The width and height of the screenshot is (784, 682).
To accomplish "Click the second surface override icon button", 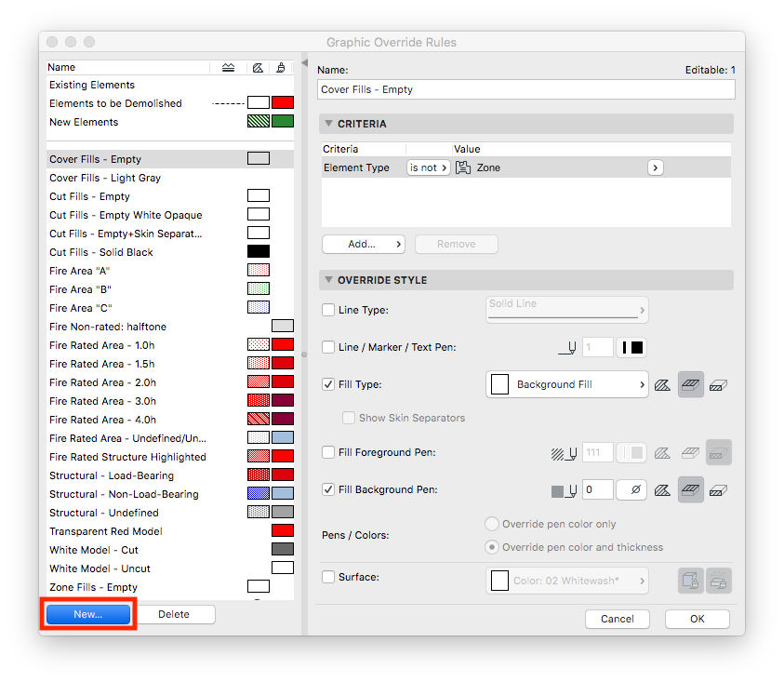I will (x=719, y=581).
